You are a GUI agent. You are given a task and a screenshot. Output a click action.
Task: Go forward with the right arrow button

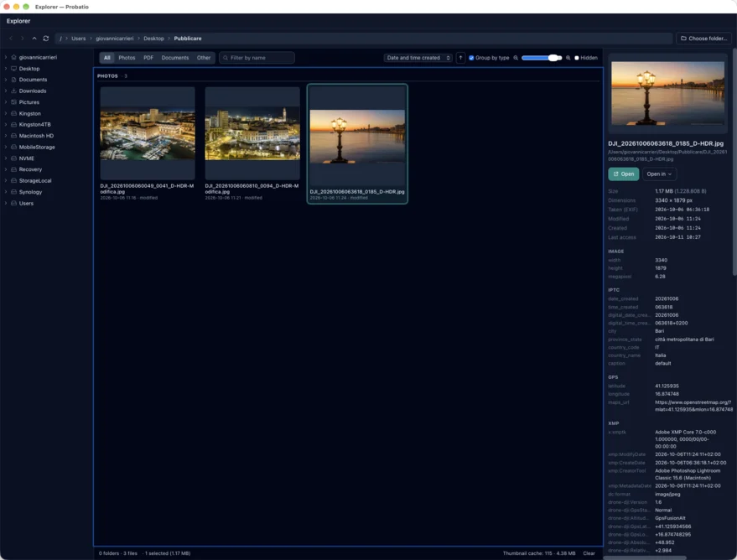point(22,39)
